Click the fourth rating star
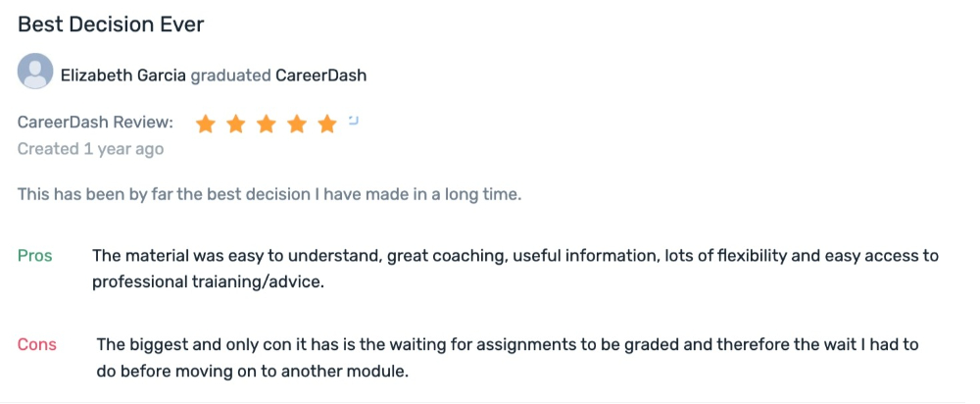980x404 pixels. tap(297, 124)
